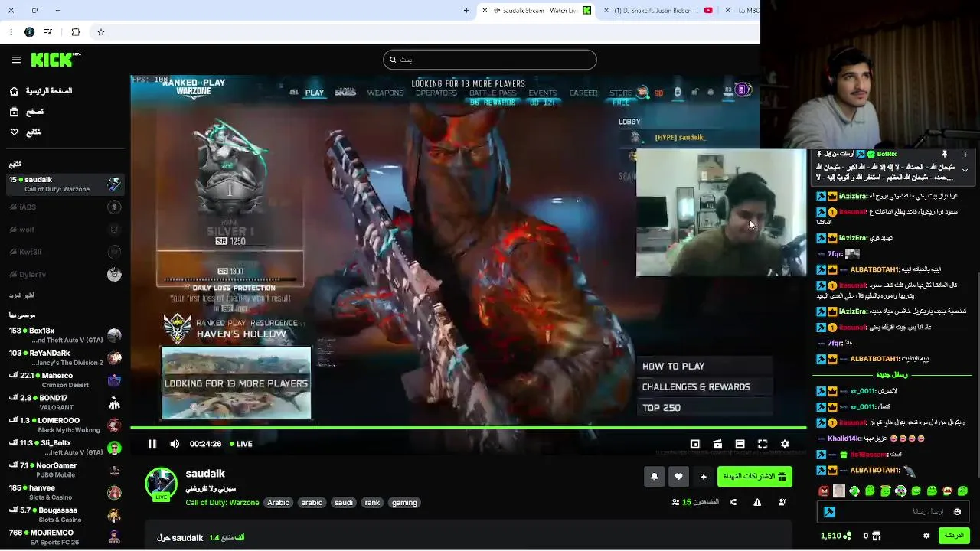Open saudalk channel in the followed list

point(64,184)
